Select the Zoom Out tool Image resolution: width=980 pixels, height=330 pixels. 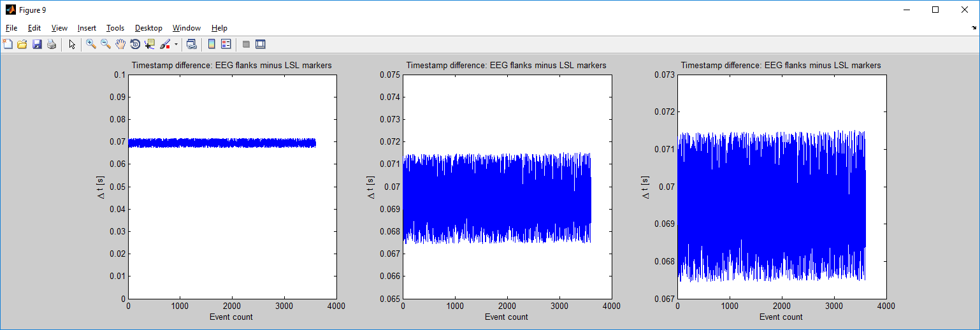(106, 44)
